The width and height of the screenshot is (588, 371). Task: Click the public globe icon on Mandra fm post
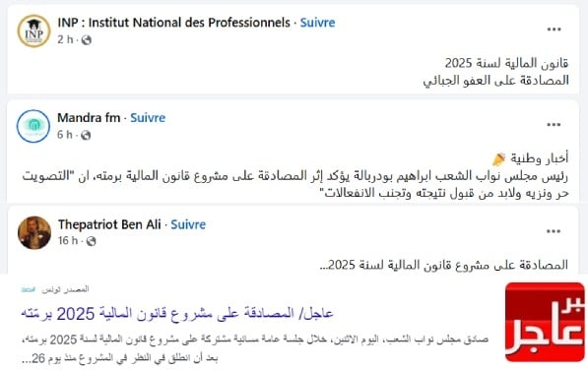(86, 135)
